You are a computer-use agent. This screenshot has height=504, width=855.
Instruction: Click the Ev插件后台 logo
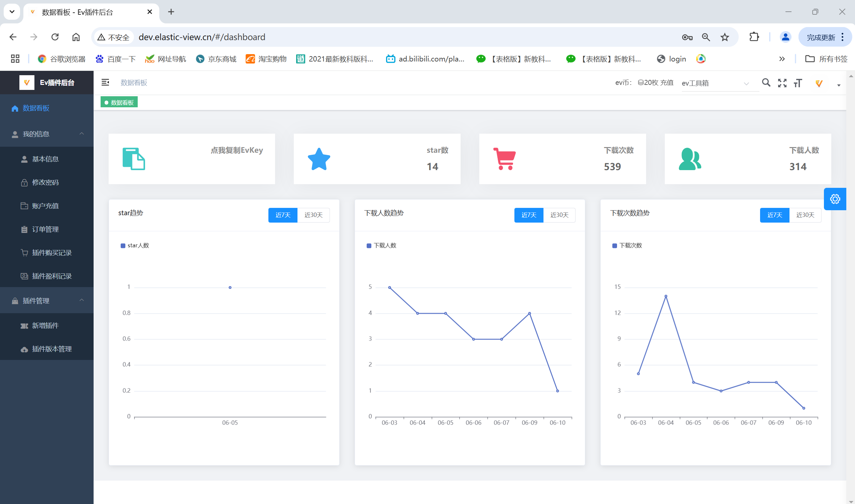coord(47,83)
